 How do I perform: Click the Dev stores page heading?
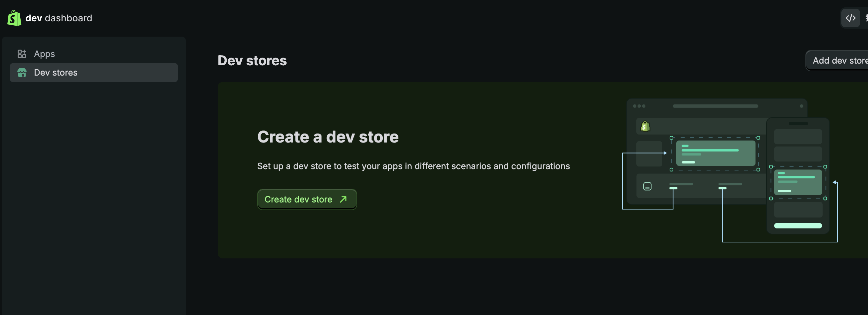252,61
